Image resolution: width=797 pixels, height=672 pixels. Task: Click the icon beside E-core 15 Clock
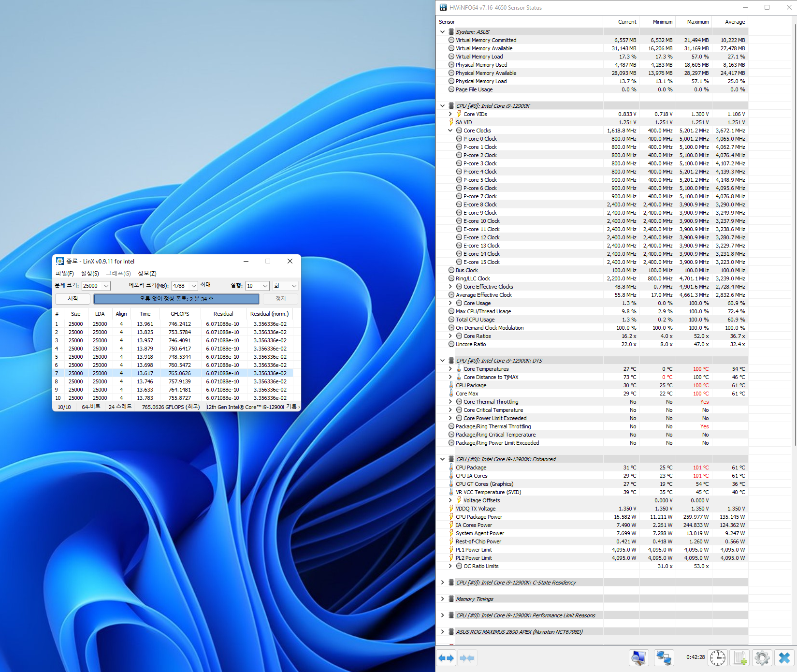coord(459,262)
